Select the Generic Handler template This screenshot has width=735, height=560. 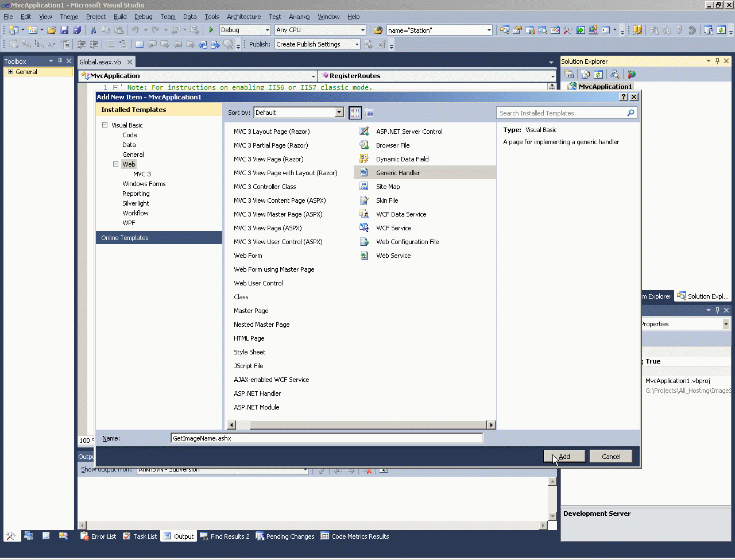(x=425, y=173)
